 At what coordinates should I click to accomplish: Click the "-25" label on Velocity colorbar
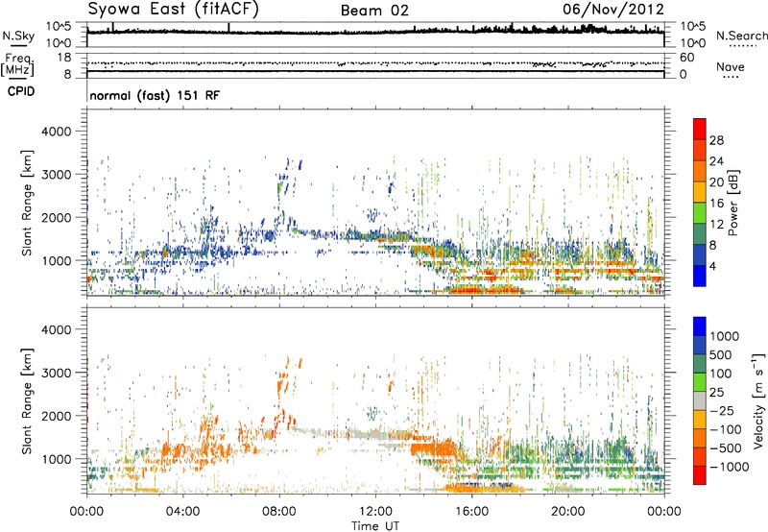(x=722, y=411)
